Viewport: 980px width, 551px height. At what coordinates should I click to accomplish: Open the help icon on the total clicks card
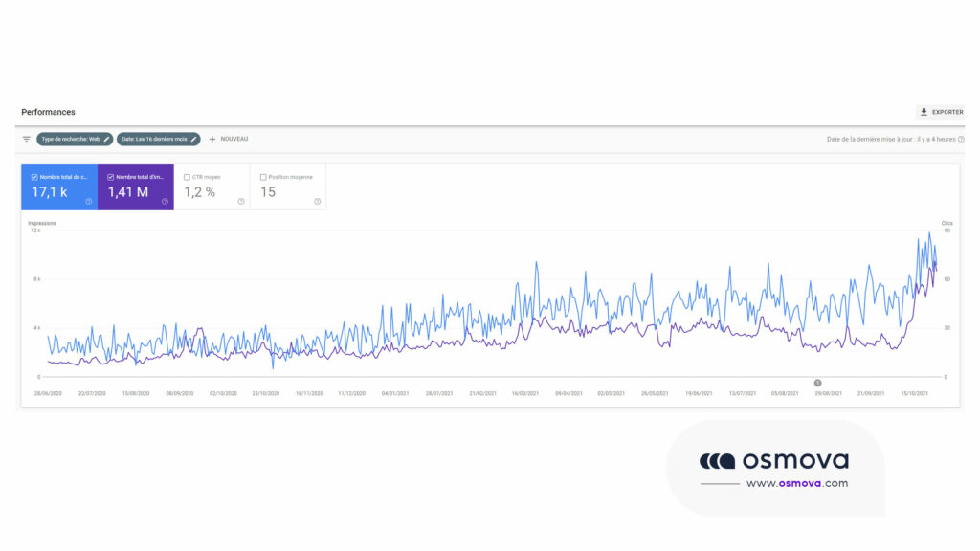88,201
